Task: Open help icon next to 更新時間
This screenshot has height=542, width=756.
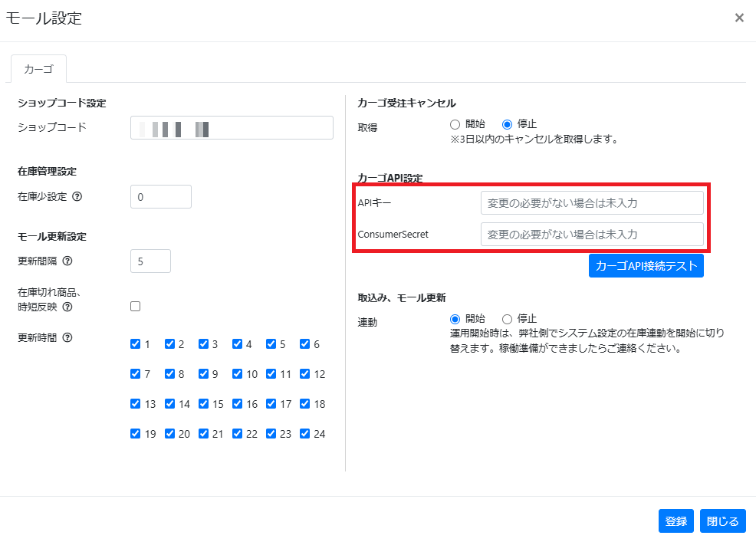Action: pyautogui.click(x=67, y=337)
